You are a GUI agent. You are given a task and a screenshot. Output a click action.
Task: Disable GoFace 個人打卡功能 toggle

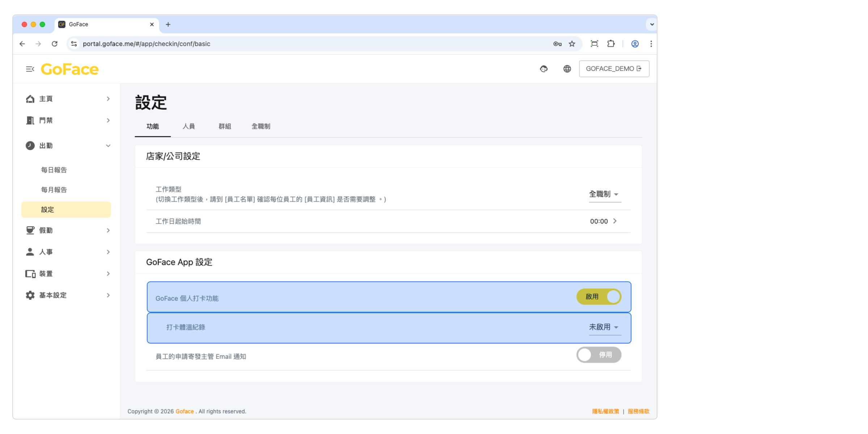click(599, 297)
